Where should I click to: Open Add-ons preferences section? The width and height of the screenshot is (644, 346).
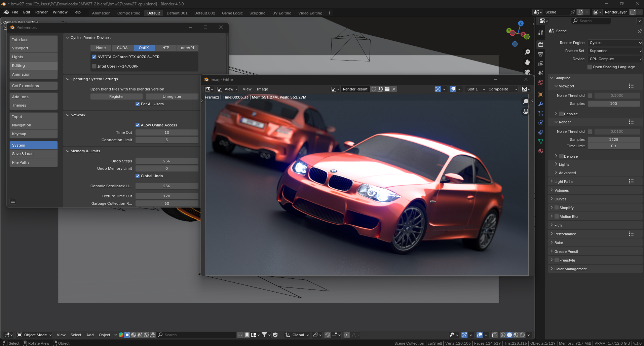point(34,97)
